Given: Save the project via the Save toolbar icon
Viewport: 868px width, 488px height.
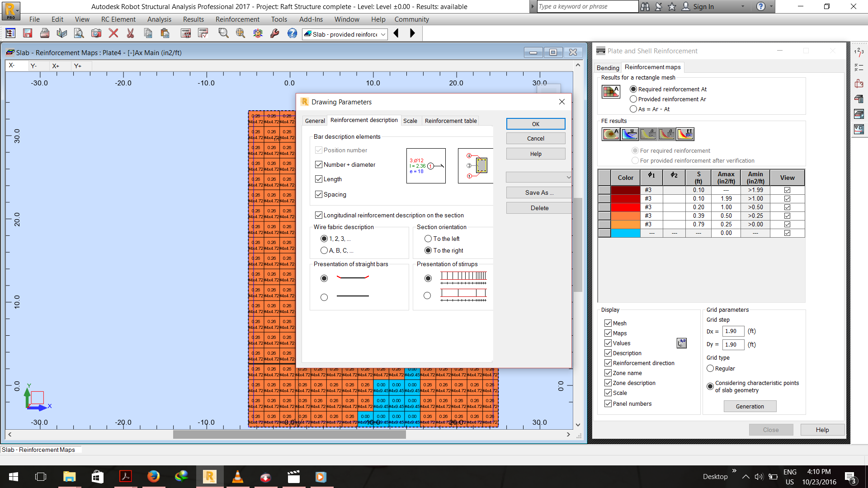Looking at the screenshot, I should click(x=27, y=33).
